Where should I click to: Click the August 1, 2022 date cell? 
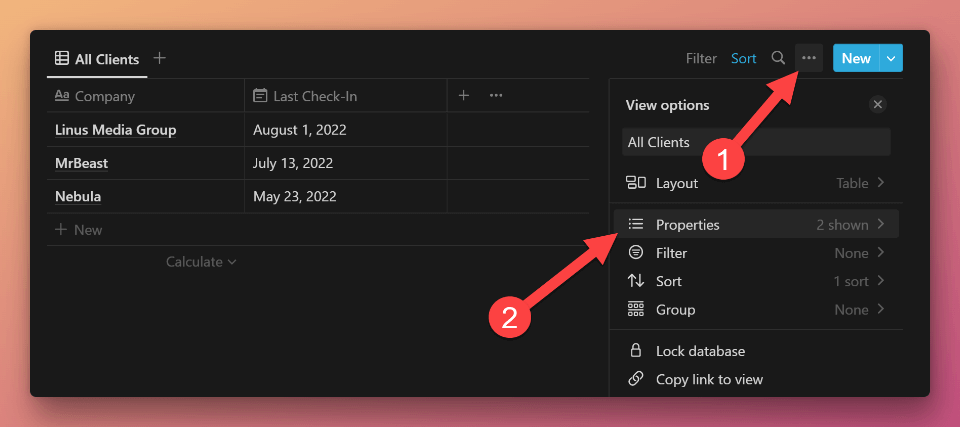coord(346,129)
